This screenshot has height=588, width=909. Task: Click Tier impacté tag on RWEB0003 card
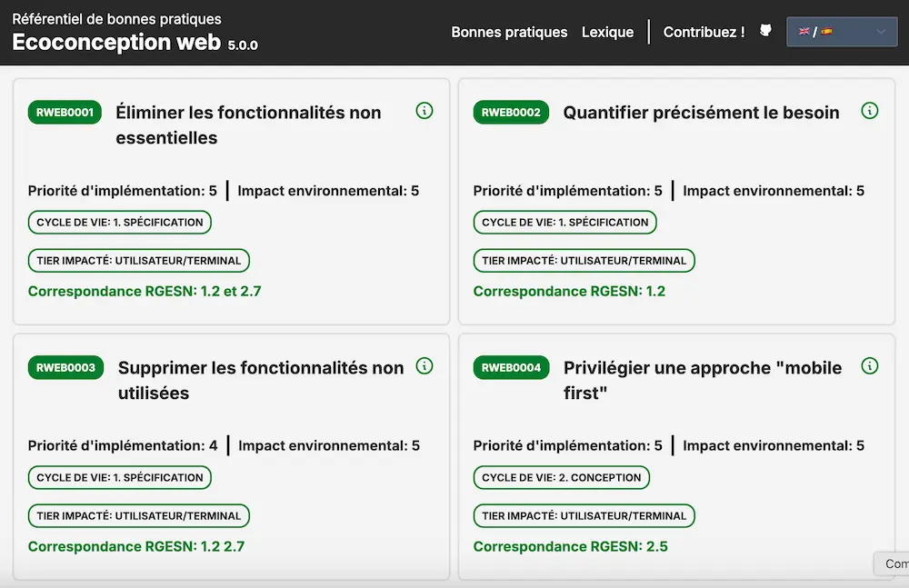(x=138, y=515)
